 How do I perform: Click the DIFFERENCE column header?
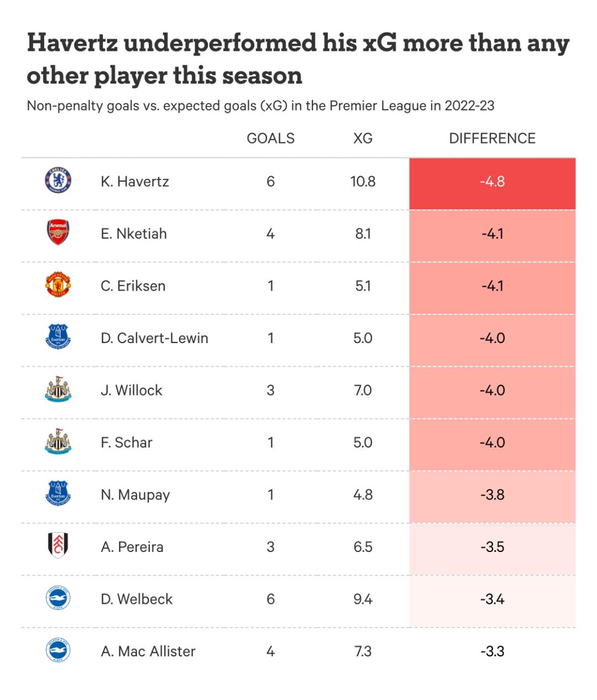(492, 138)
